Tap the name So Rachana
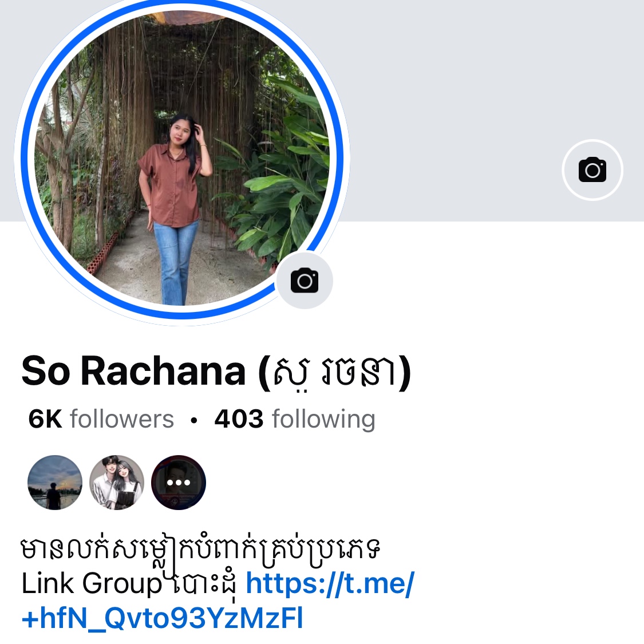The image size is (644, 644). pyautogui.click(x=133, y=372)
